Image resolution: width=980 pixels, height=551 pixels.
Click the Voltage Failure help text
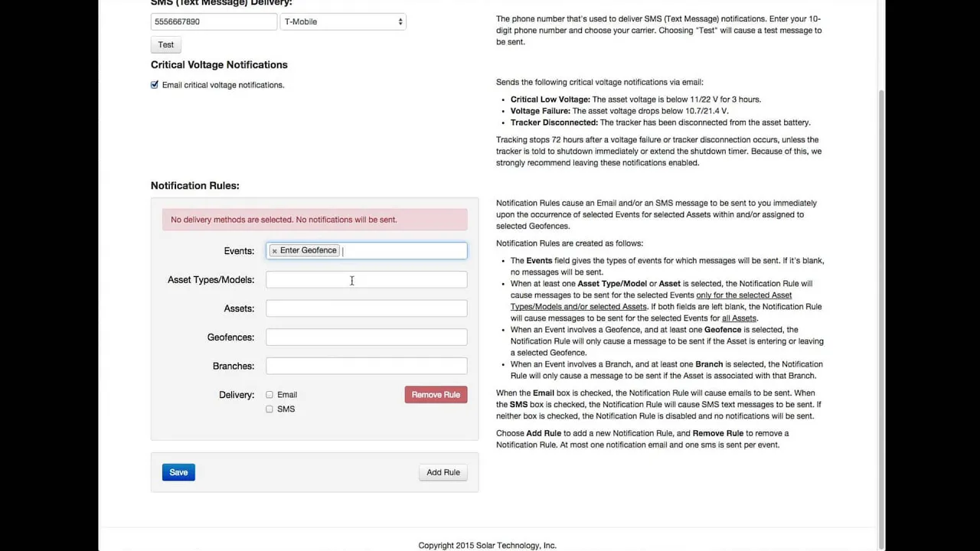coord(619,111)
